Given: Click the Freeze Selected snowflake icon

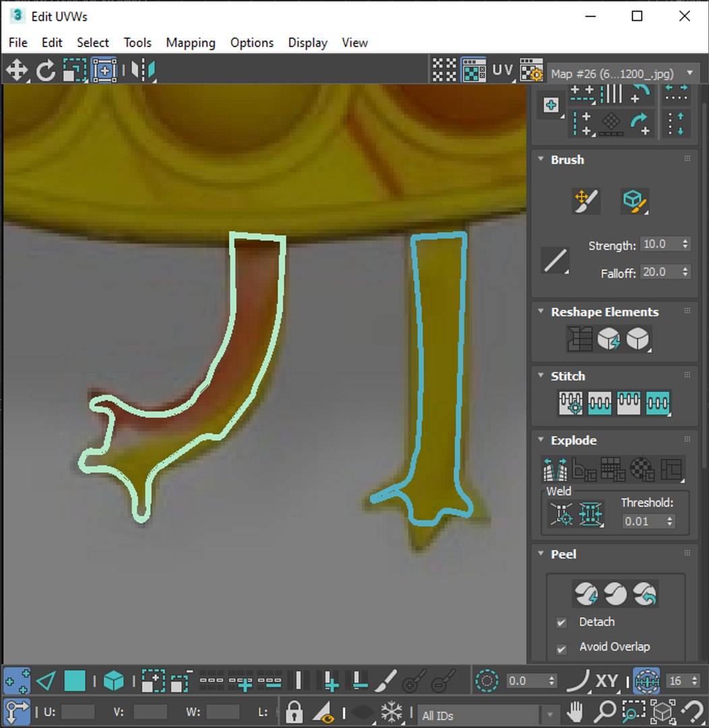Looking at the screenshot, I should point(392,712).
